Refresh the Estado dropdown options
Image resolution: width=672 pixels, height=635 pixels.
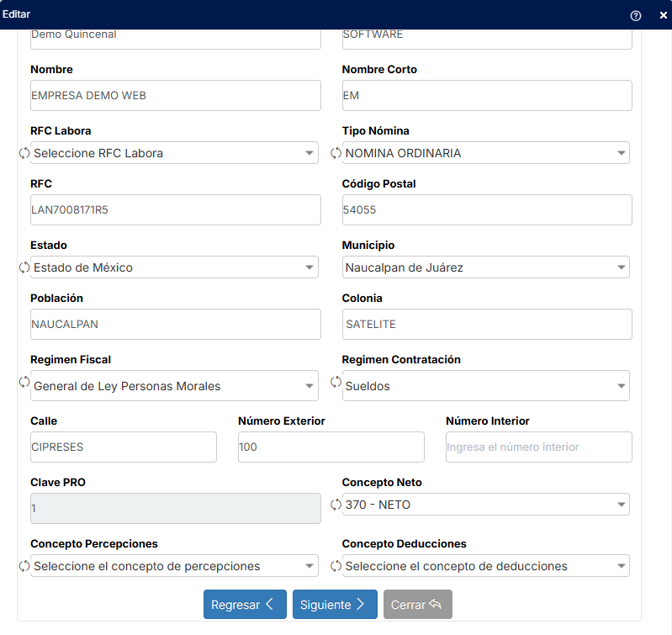click(24, 267)
